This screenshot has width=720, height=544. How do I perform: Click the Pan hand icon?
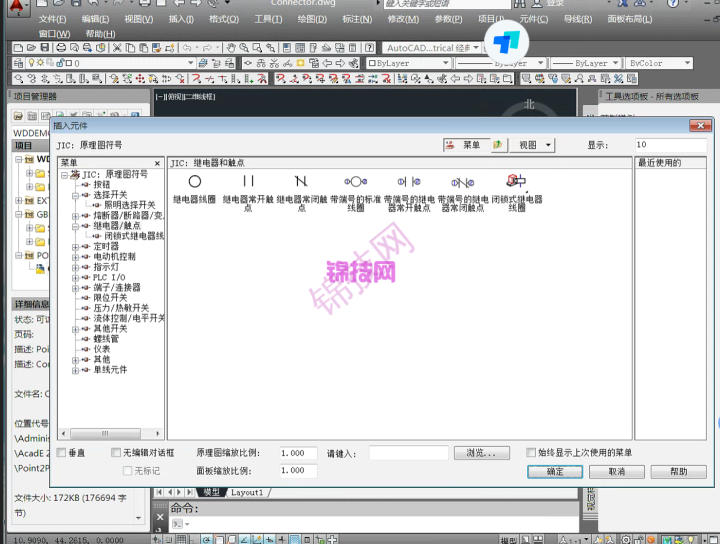231,48
